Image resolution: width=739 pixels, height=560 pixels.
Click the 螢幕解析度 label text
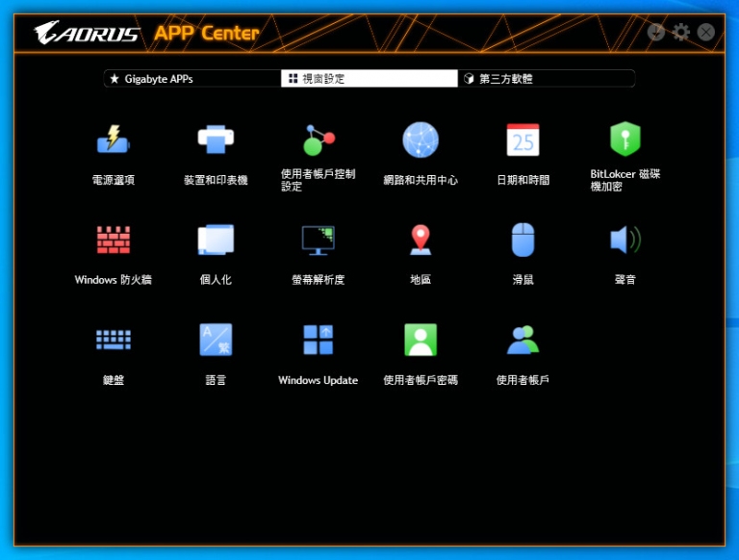(319, 280)
